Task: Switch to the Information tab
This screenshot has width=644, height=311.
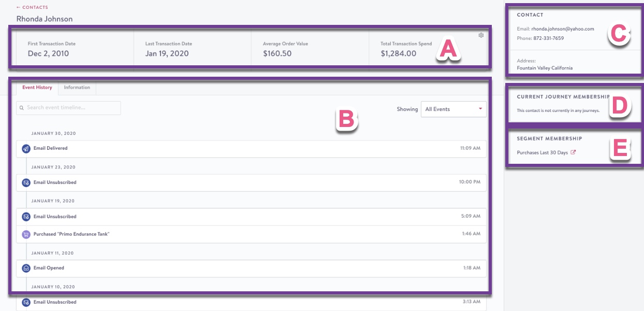Action: pyautogui.click(x=77, y=88)
